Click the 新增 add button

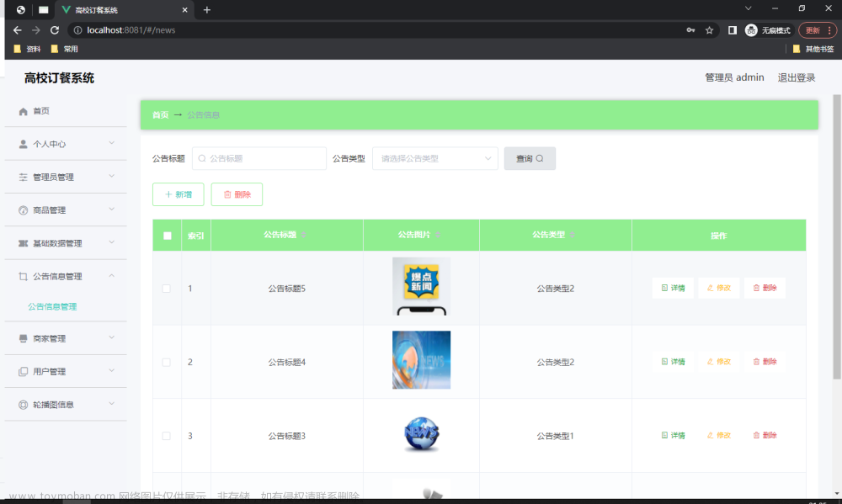pyautogui.click(x=179, y=194)
